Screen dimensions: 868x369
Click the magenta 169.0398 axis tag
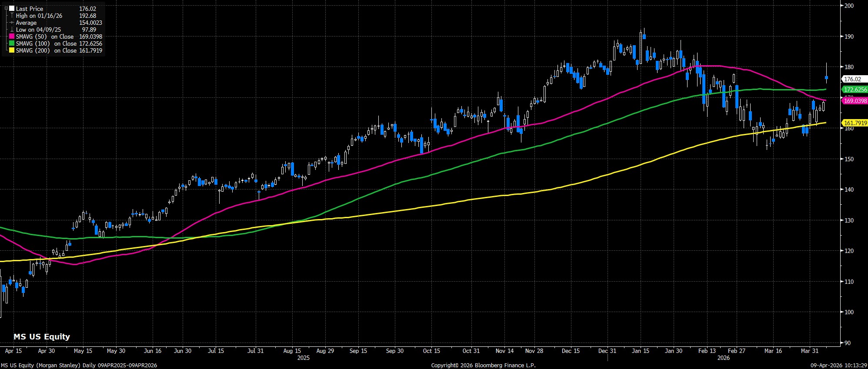[855, 101]
